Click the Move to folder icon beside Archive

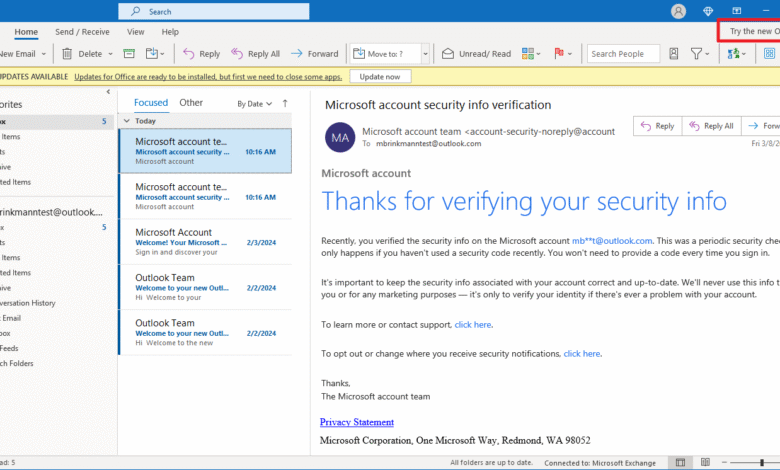click(x=152, y=53)
